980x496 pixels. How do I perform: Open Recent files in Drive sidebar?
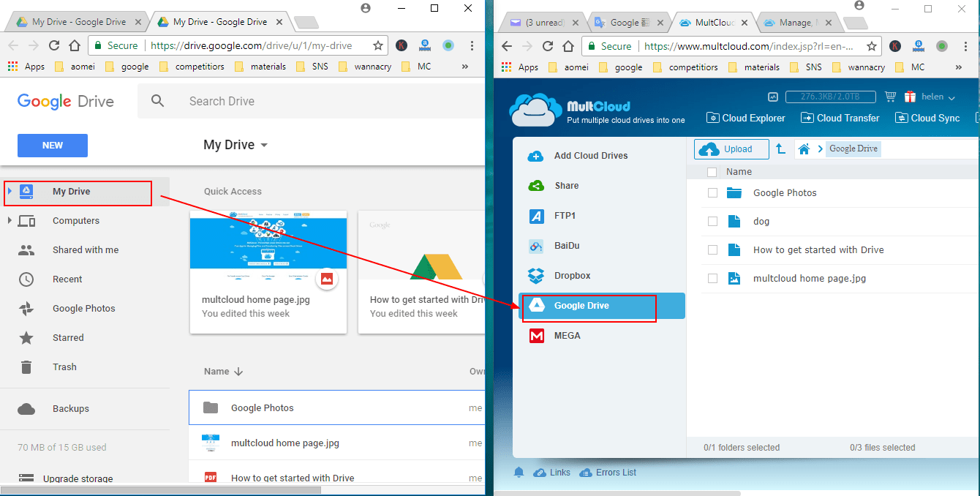(x=67, y=279)
